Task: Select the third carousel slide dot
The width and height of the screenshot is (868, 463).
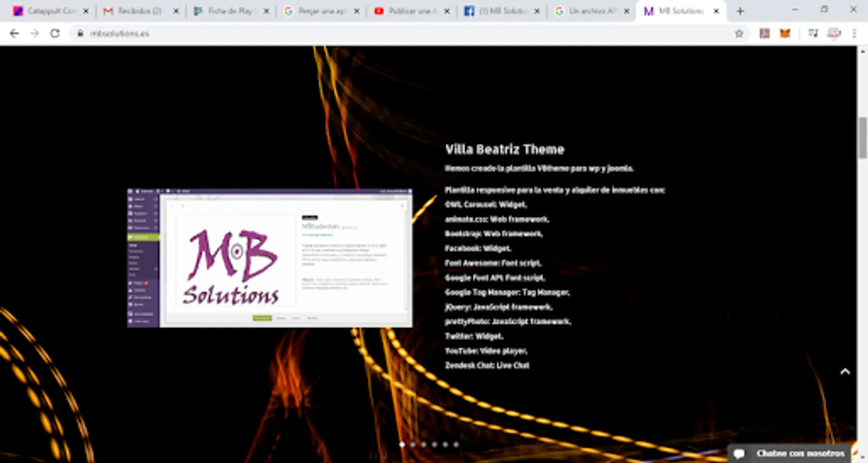Action: pyautogui.click(x=424, y=444)
